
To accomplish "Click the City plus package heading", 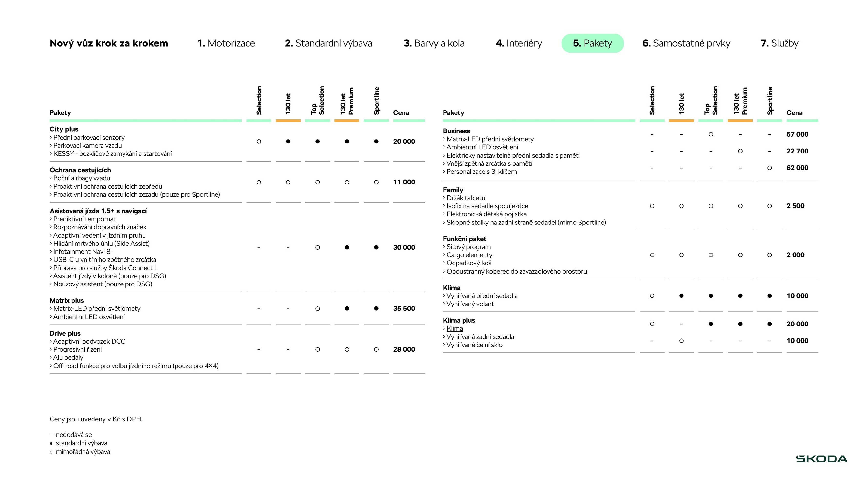I will [64, 129].
